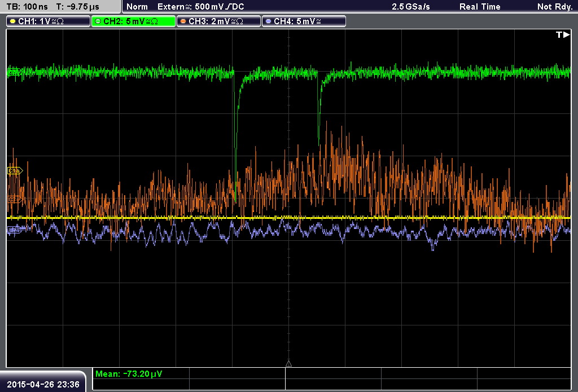The image size is (578, 392).
Task: Click the Real Time acquisition mode label
Action: [x=480, y=7]
